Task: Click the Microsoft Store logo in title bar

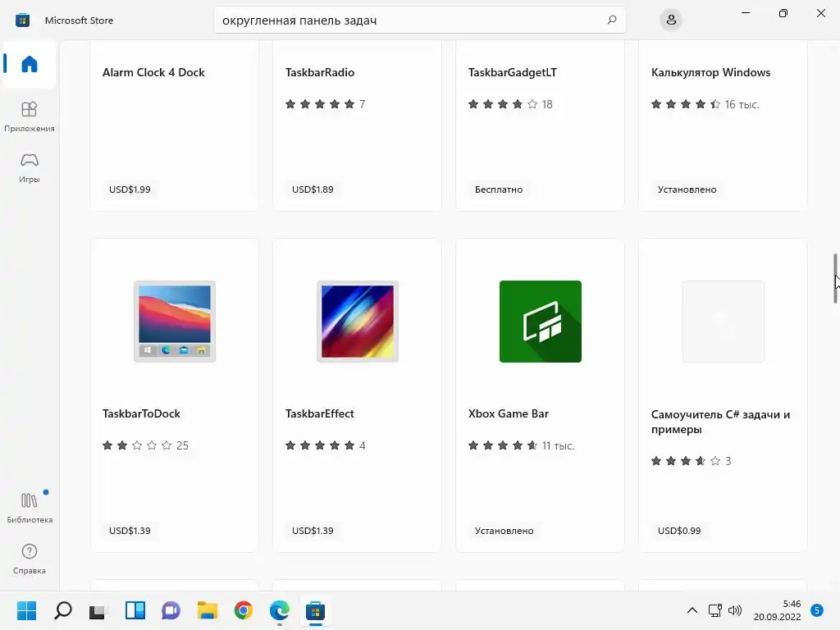Action: pyautogui.click(x=22, y=21)
